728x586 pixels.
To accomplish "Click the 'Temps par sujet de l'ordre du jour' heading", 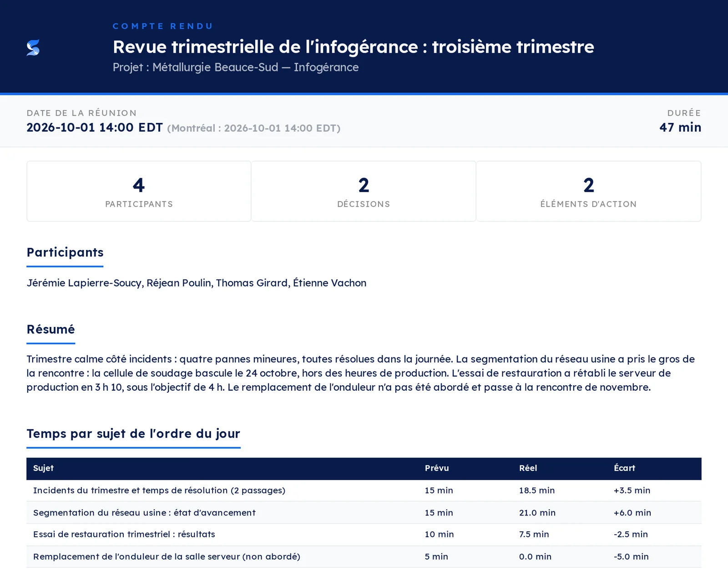I will (x=133, y=433).
